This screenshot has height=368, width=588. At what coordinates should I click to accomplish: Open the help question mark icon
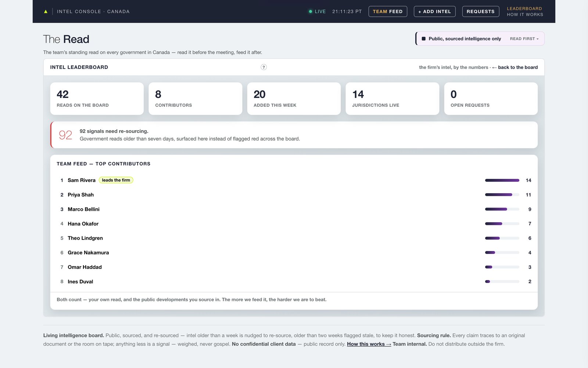coord(263,67)
